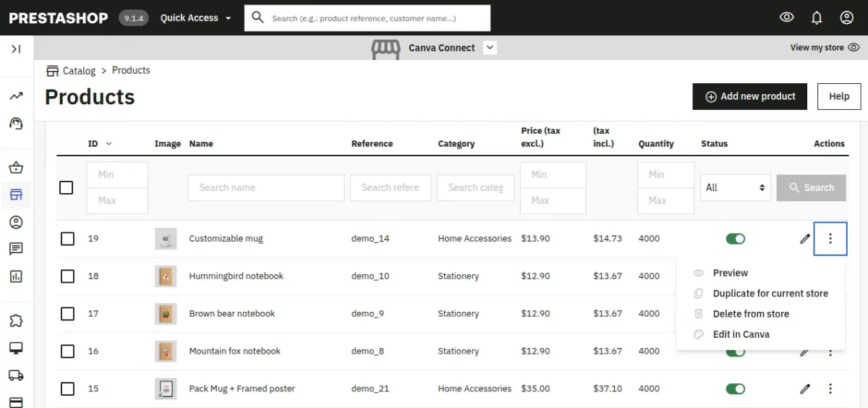Image resolution: width=868 pixels, height=408 pixels.
Task: Click Add new product button
Action: (750, 96)
